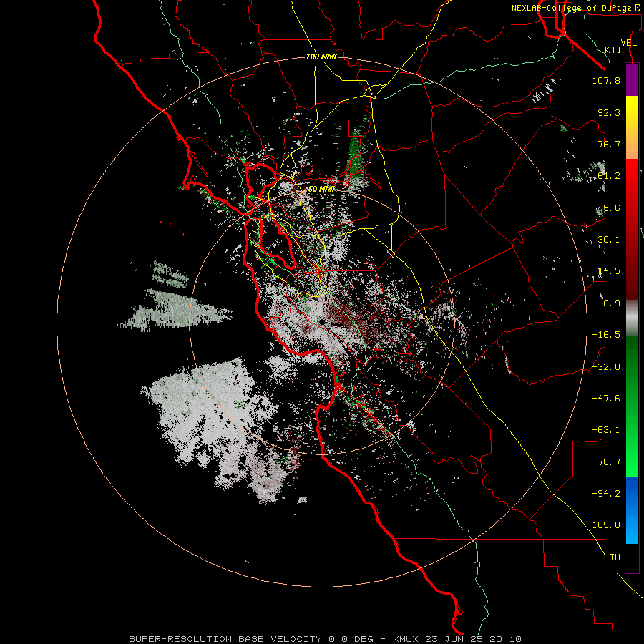Viewport: 644px width, 644px height.
Task: Click the 45.6 velocity scale value
Action: [609, 208]
